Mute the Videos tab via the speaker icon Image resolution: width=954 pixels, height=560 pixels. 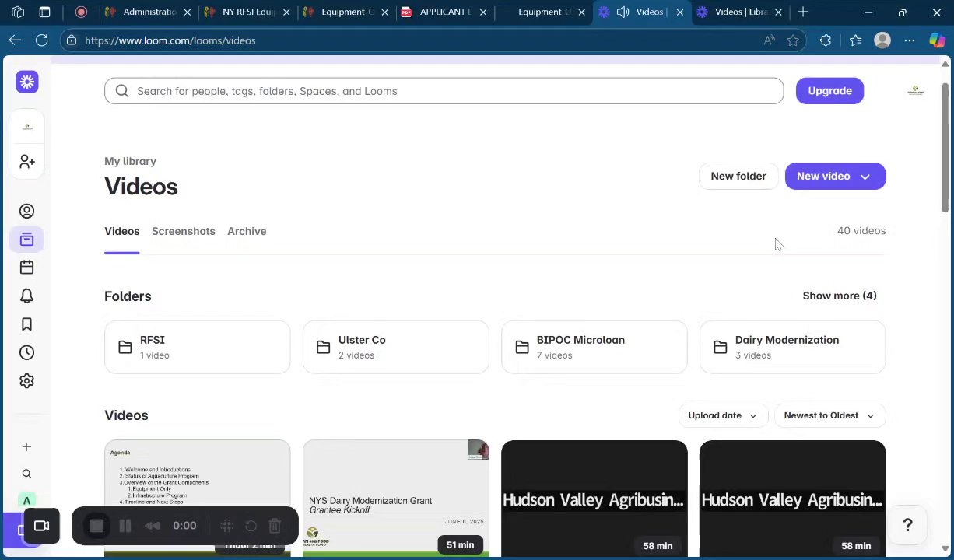coord(623,12)
